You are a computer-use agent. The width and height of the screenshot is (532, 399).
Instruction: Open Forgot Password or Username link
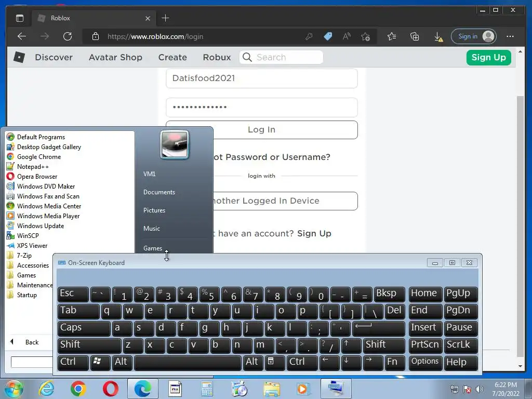click(x=272, y=157)
